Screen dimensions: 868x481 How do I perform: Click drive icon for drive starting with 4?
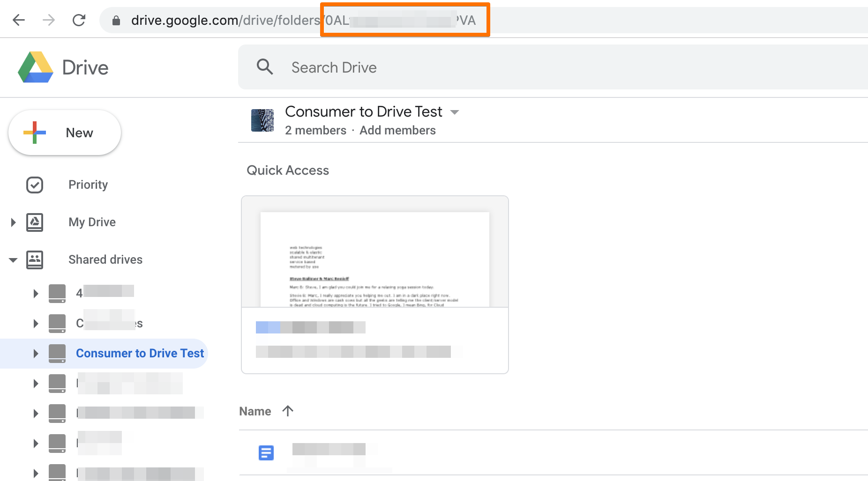coord(57,294)
